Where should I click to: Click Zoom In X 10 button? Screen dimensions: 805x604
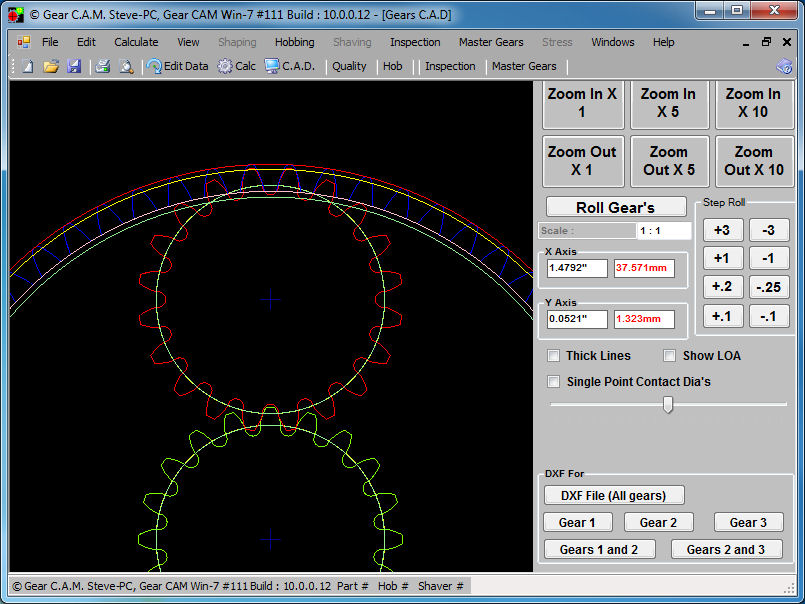click(x=754, y=103)
